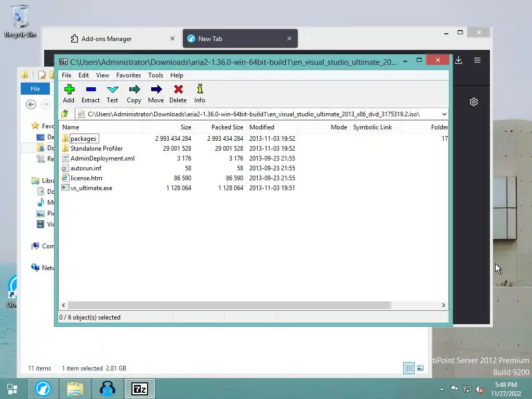This screenshot has height=399, width=532.
Task: Click the blue figure app taskbar icon
Action: pyautogui.click(x=107, y=389)
